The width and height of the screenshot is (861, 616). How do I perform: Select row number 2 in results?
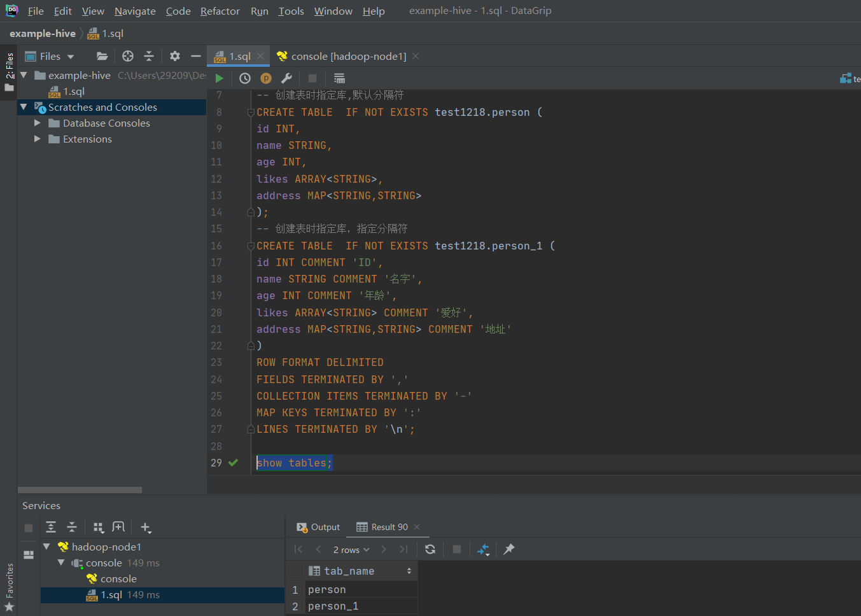click(295, 606)
